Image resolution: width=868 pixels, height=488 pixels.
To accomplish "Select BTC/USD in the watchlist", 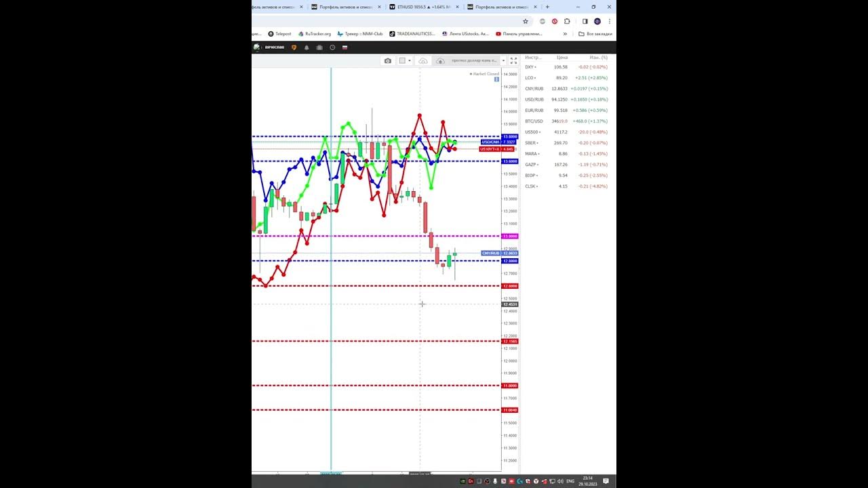I will tap(567, 121).
